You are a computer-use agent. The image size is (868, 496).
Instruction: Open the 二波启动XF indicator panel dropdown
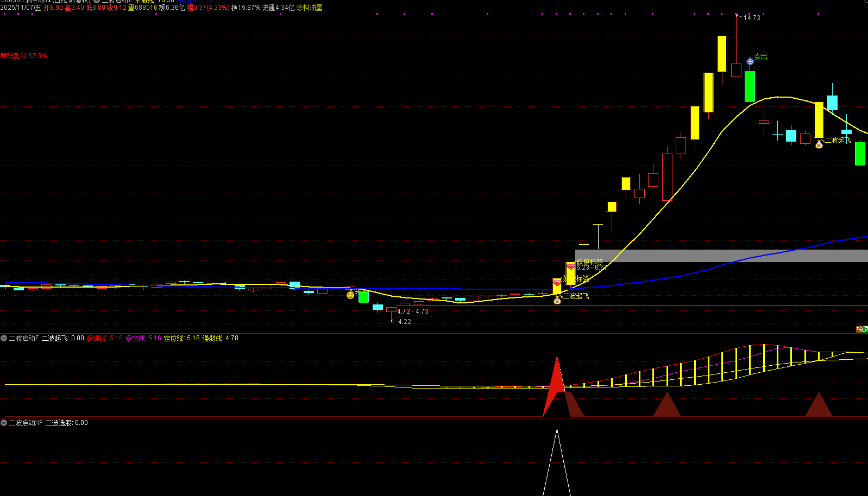point(4,423)
